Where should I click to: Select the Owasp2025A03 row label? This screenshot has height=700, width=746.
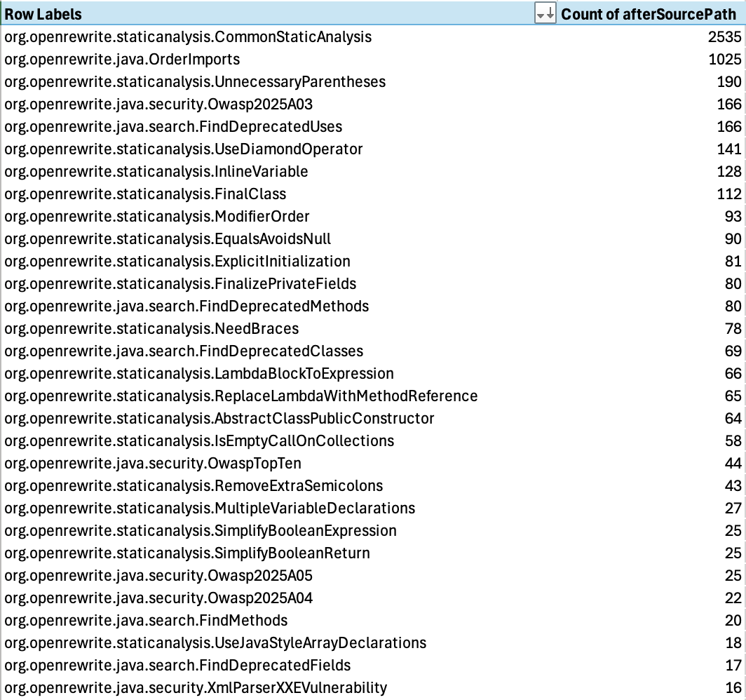point(158,105)
